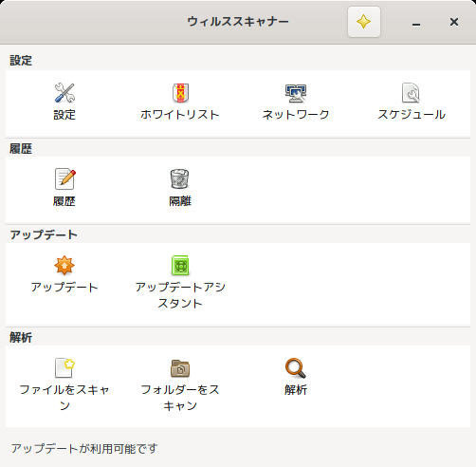Launch the orange アップデート badge icon
This screenshot has height=467, width=476.
pos(64,265)
